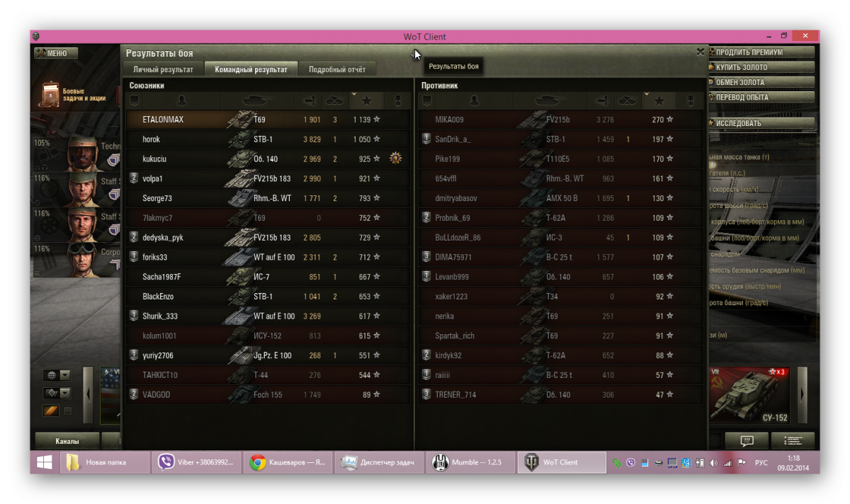The height and width of the screenshot is (504, 850).
Task: Sort enemies by experience star icon
Action: 659,101
